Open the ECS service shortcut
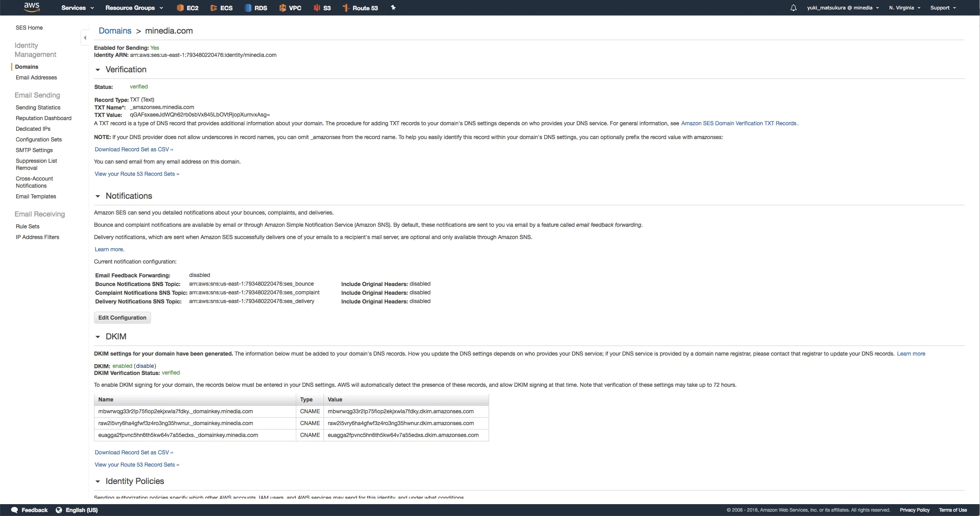Viewport: 980px width, 516px height. click(222, 8)
